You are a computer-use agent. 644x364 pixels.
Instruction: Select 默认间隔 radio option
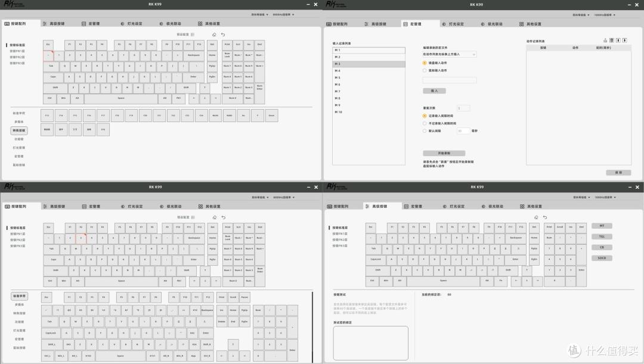(425, 131)
